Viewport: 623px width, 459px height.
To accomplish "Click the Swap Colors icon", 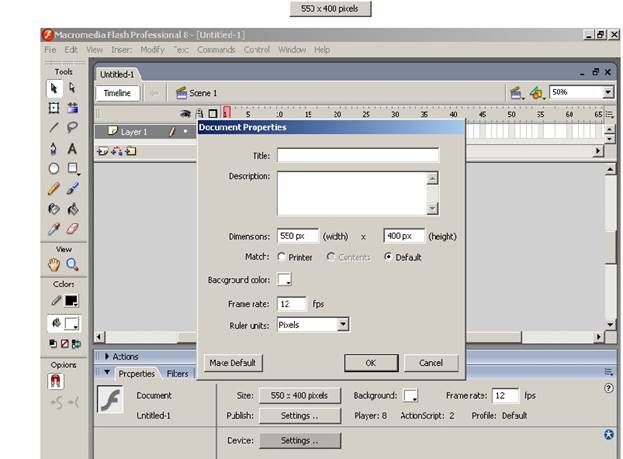I will pyautogui.click(x=76, y=344).
